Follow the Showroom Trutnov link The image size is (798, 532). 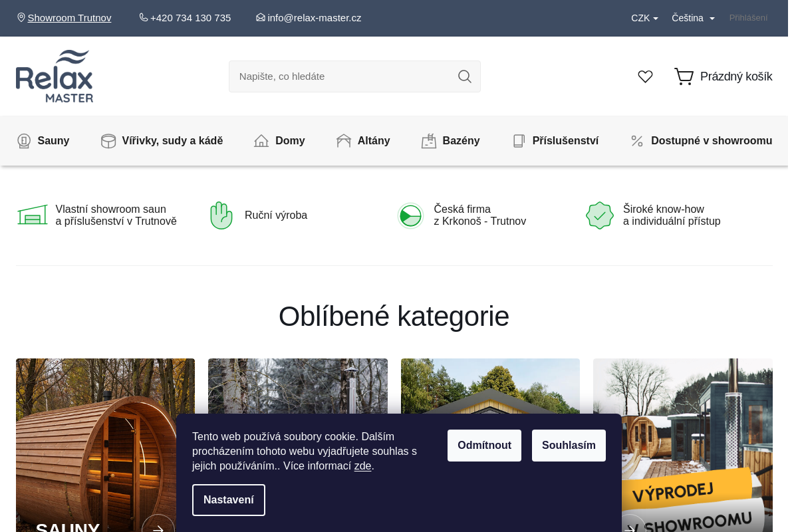[x=69, y=18]
